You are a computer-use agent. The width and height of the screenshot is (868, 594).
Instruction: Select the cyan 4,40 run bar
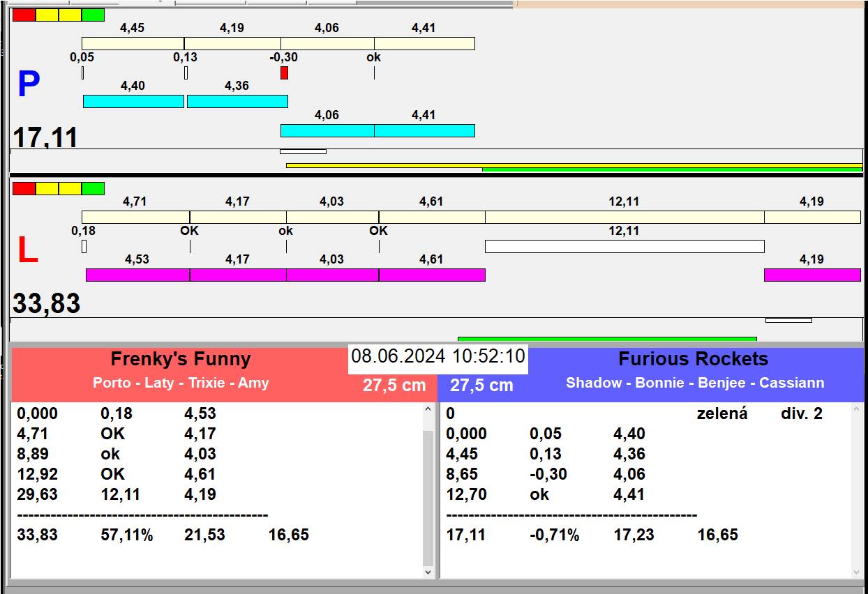(x=133, y=101)
